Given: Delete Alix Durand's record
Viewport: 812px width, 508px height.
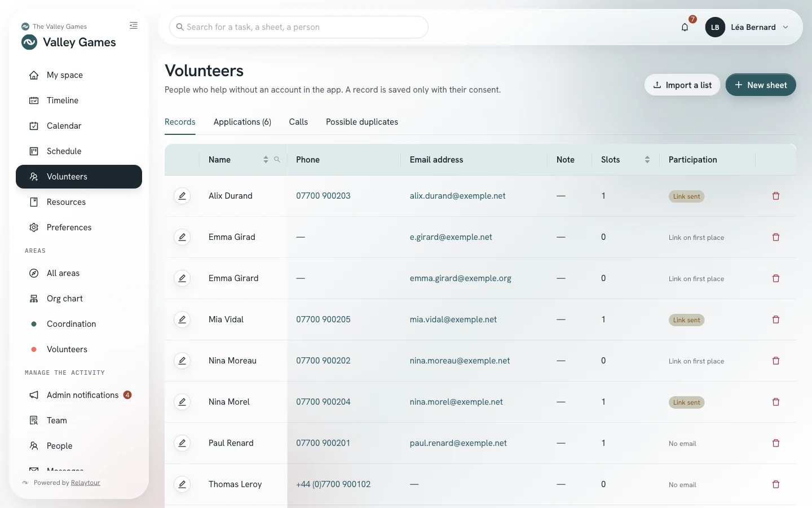Looking at the screenshot, I should tap(776, 196).
